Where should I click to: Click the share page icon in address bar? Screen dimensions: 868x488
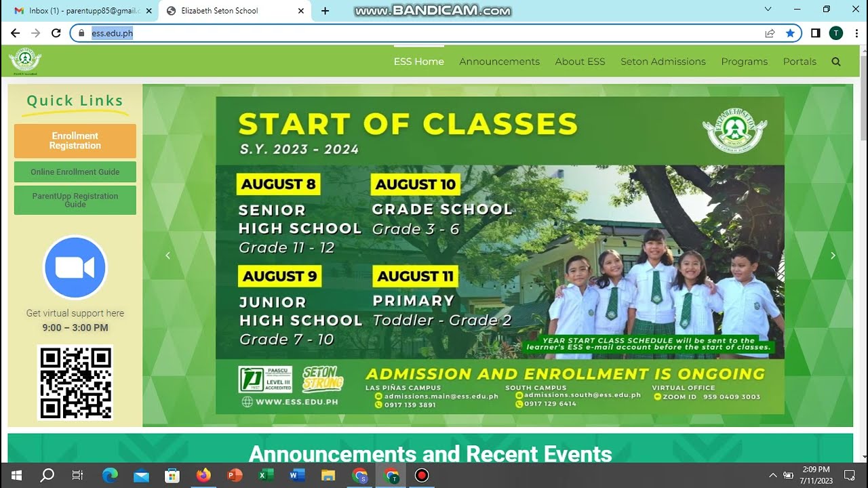tap(770, 33)
